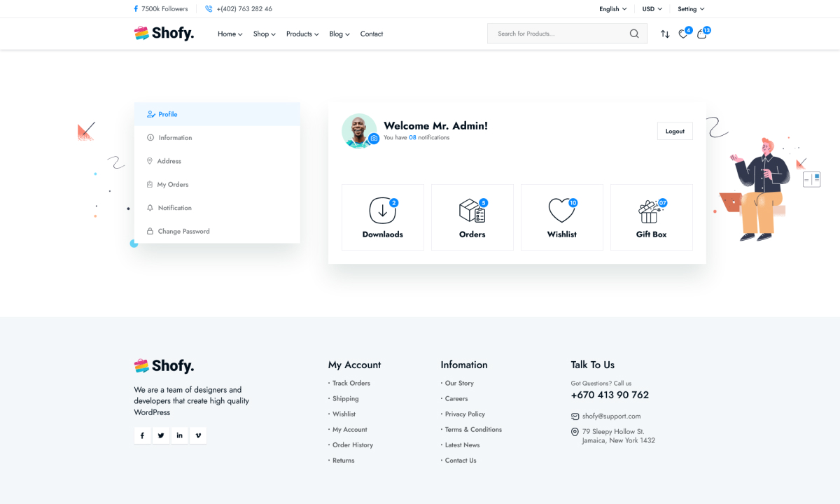Open the Change Password tab
840x504 pixels.
click(183, 231)
